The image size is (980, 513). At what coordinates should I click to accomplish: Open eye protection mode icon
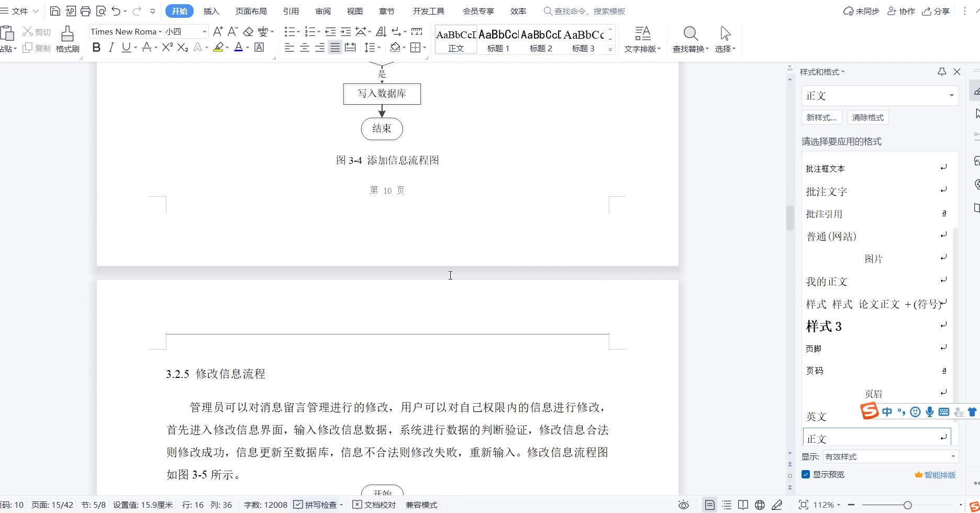click(684, 505)
